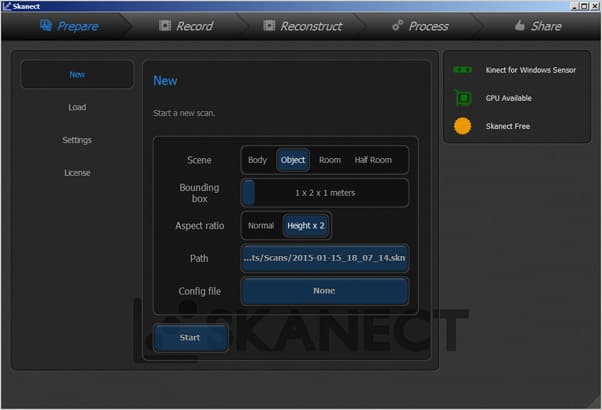Open the Reconstruct tab
This screenshot has height=410, width=602.
point(303,26)
